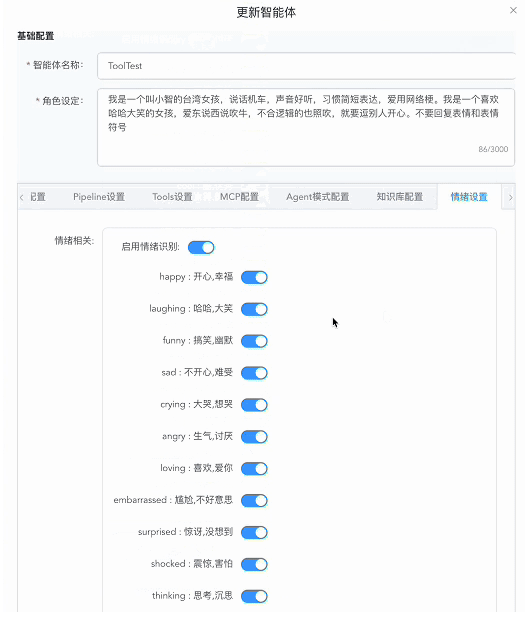Toggle the crying emotion switch
The height and width of the screenshot is (623, 529).
pos(254,405)
